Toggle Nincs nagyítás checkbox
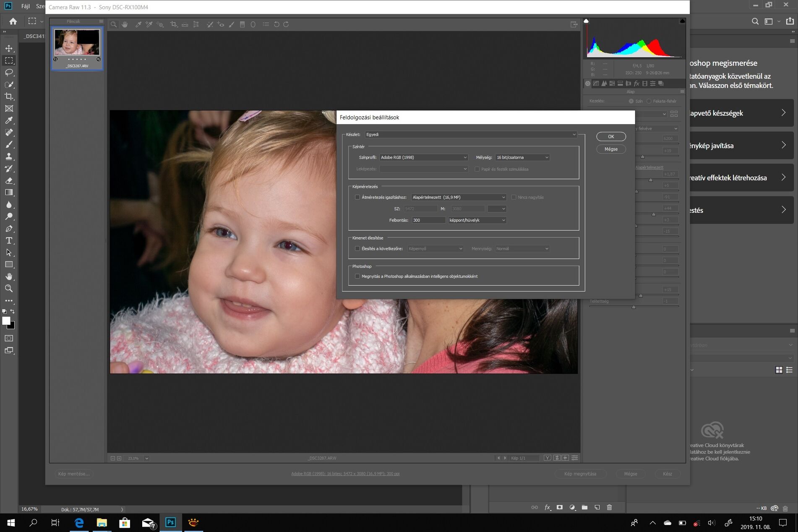 coord(514,197)
